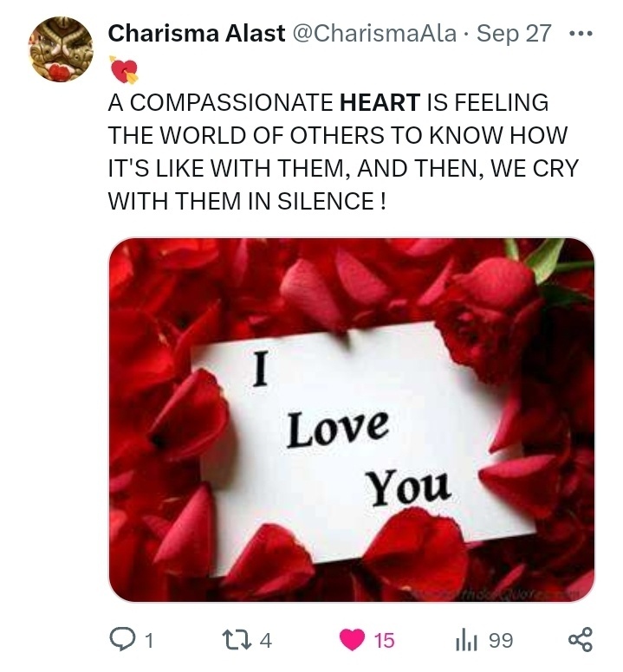Screen dimensions: 623x672
Task: View analytics via the bar chart icon
Action: (466, 641)
